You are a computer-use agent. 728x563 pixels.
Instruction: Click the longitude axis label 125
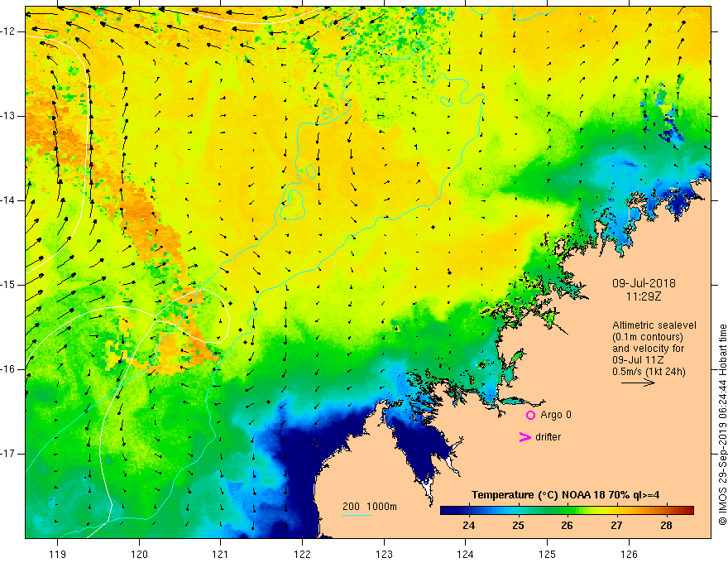tap(548, 554)
